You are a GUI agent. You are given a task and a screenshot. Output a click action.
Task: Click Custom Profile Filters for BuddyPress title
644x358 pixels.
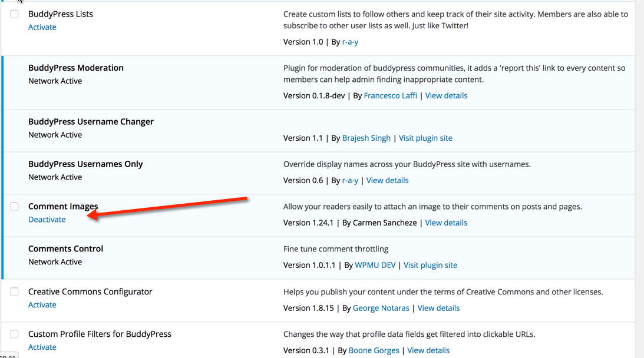[100, 334]
